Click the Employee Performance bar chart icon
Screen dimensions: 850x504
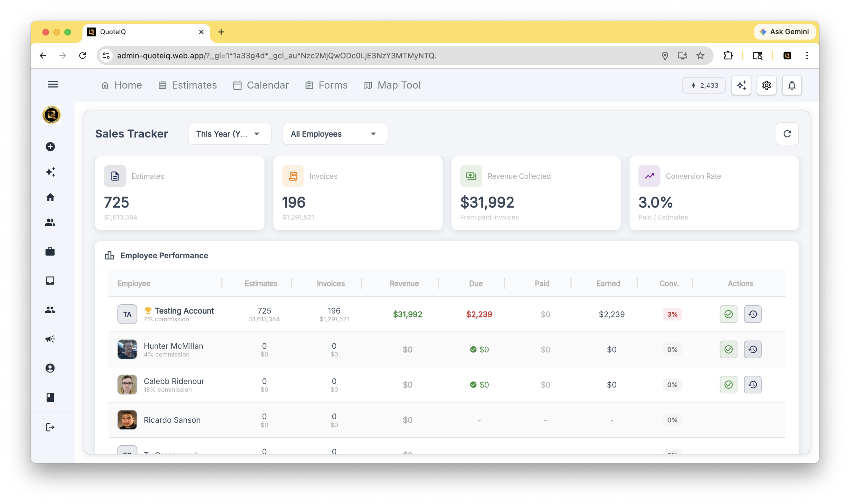(109, 255)
